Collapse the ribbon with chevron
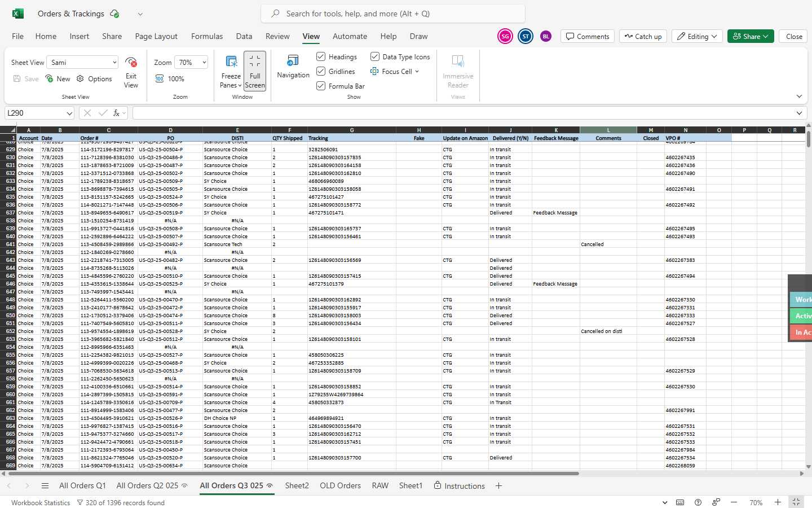 799,97
